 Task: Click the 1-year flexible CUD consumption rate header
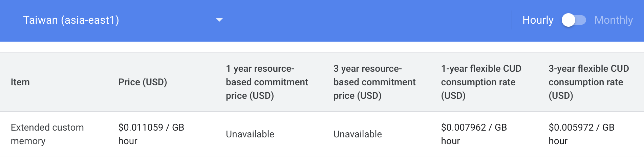(481, 82)
